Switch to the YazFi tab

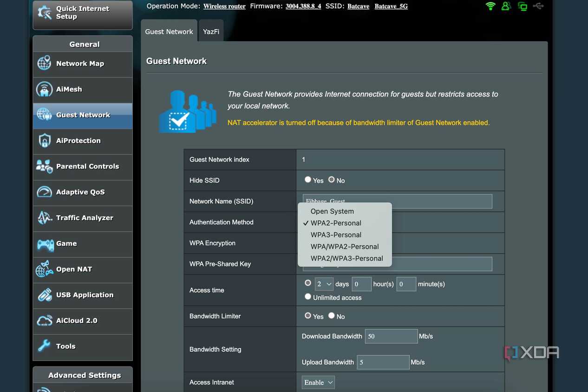point(211,31)
